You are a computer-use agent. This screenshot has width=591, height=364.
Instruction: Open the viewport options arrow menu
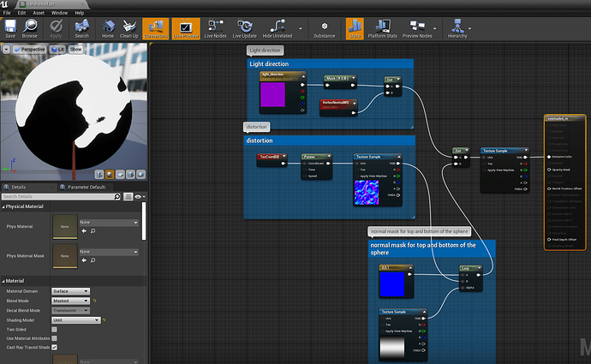[x=6, y=50]
